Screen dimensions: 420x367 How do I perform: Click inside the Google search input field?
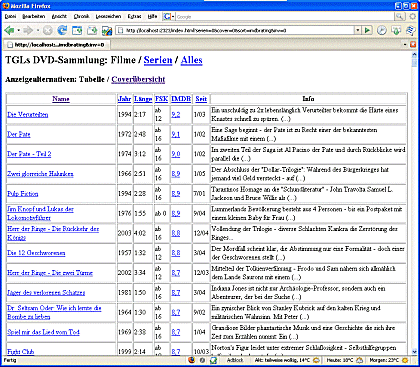pos(285,16)
